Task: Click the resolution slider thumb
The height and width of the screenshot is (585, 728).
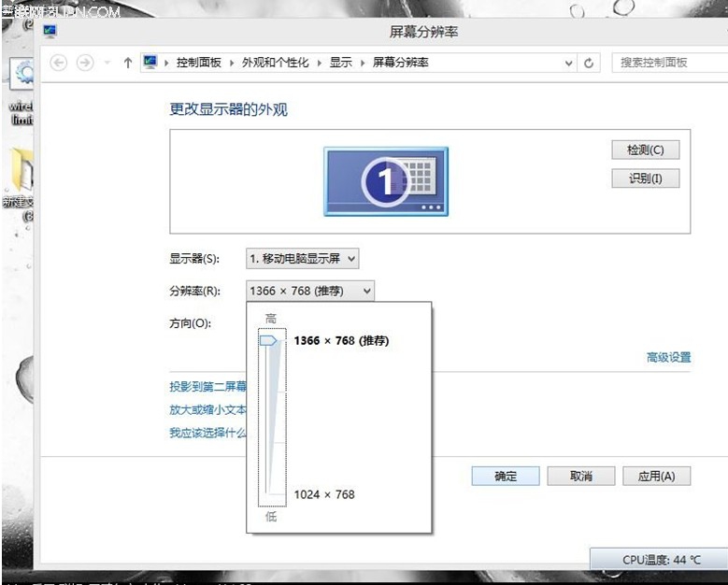Action: (268, 341)
